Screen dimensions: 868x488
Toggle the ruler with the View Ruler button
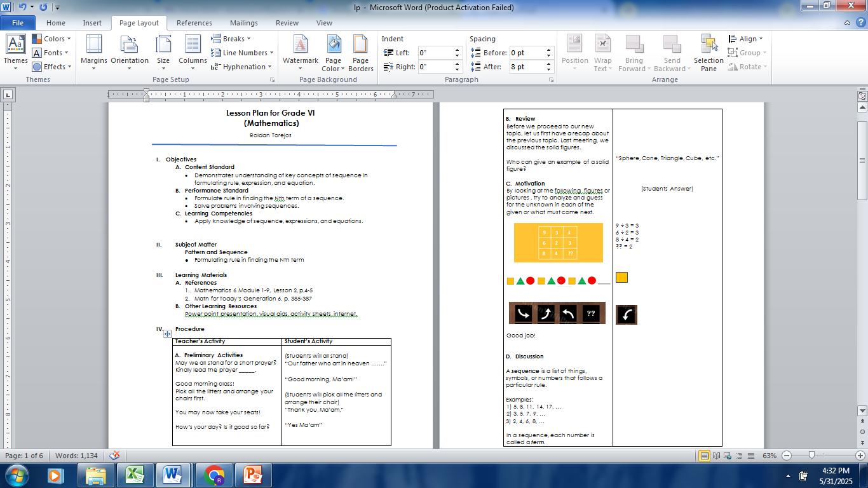coord(862,95)
